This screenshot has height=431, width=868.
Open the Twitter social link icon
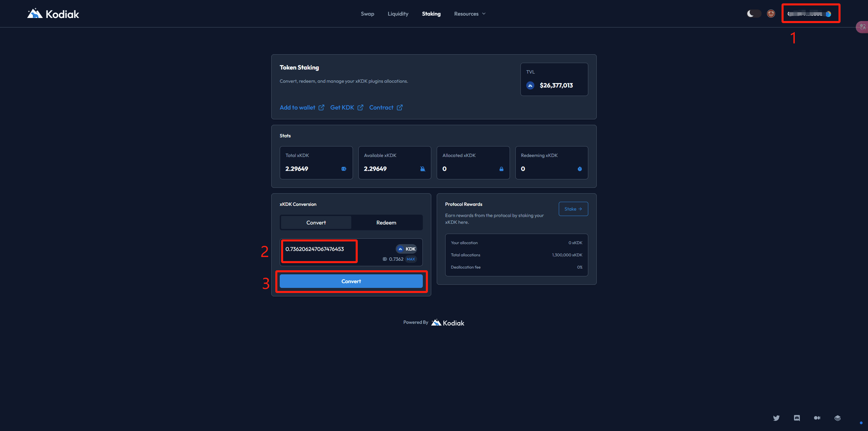(776, 418)
